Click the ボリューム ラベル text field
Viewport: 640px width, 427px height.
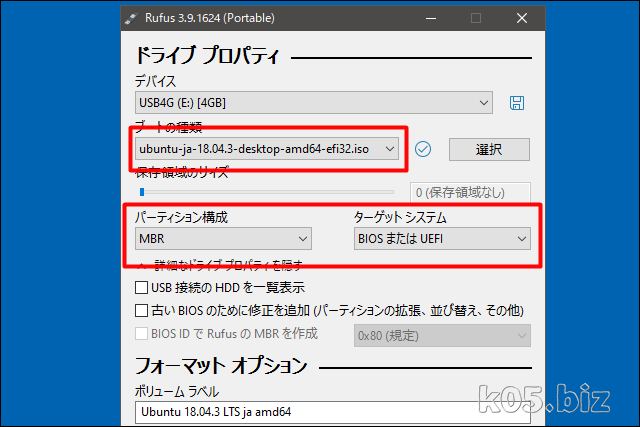(x=333, y=412)
